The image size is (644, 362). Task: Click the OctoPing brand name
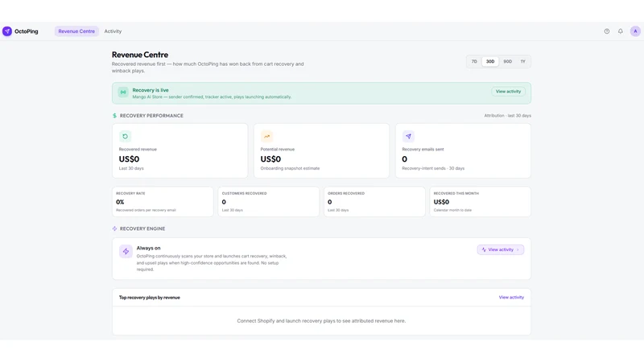click(27, 31)
